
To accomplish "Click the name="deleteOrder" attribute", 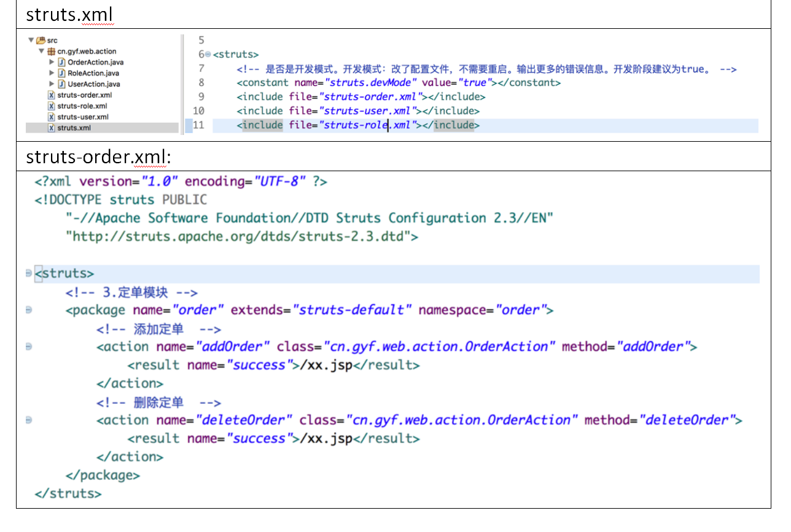I will [x=224, y=420].
